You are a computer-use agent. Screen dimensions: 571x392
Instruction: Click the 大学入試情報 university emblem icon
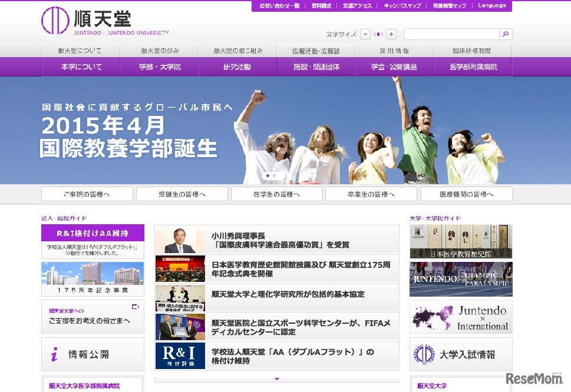[x=424, y=354]
